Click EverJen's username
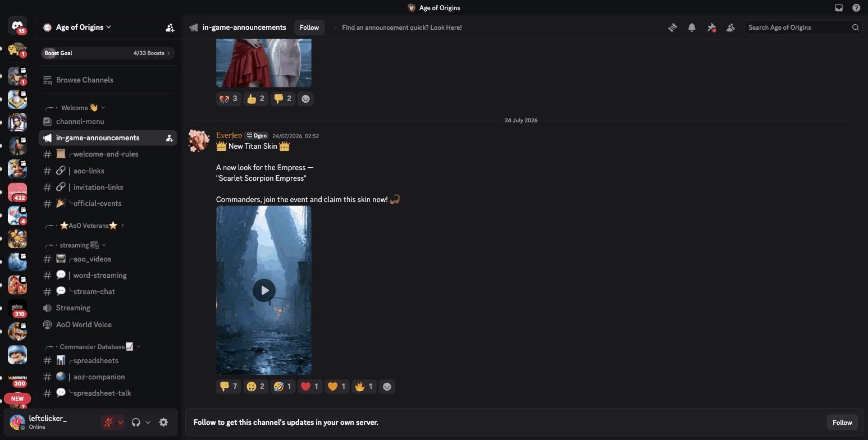The image size is (868, 440). [x=229, y=136]
